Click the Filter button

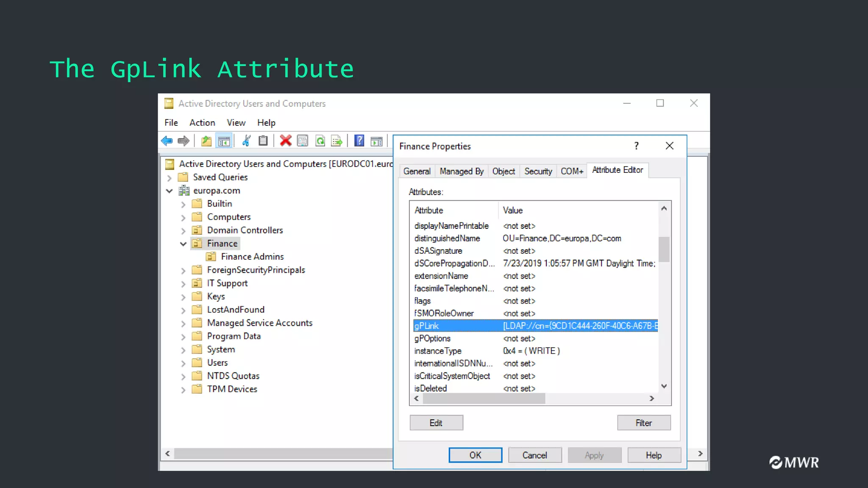pyautogui.click(x=644, y=423)
